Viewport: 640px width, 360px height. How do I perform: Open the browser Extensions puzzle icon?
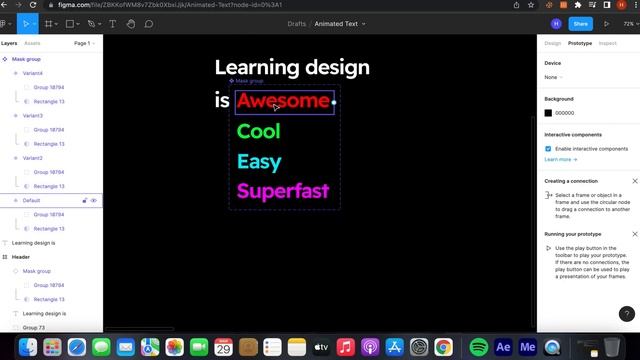pos(578,5)
